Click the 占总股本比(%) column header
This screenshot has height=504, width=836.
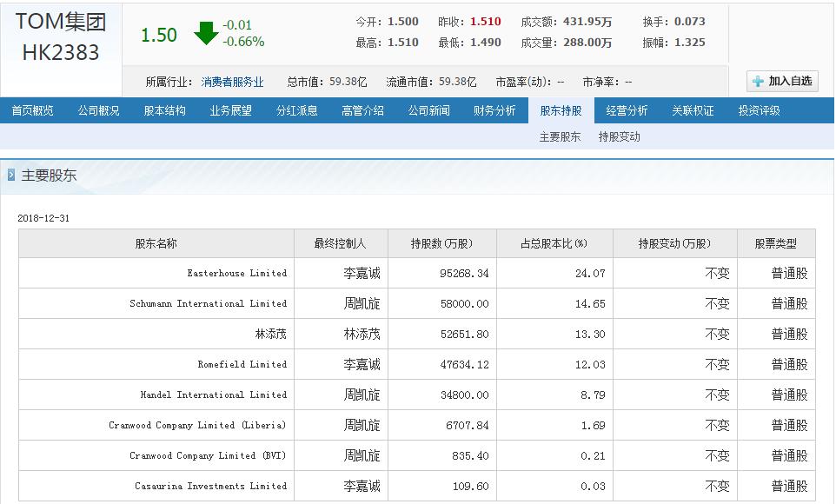pos(554,244)
